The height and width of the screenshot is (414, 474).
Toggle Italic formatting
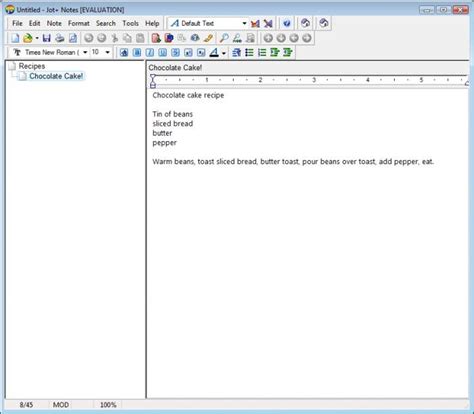pos(150,52)
